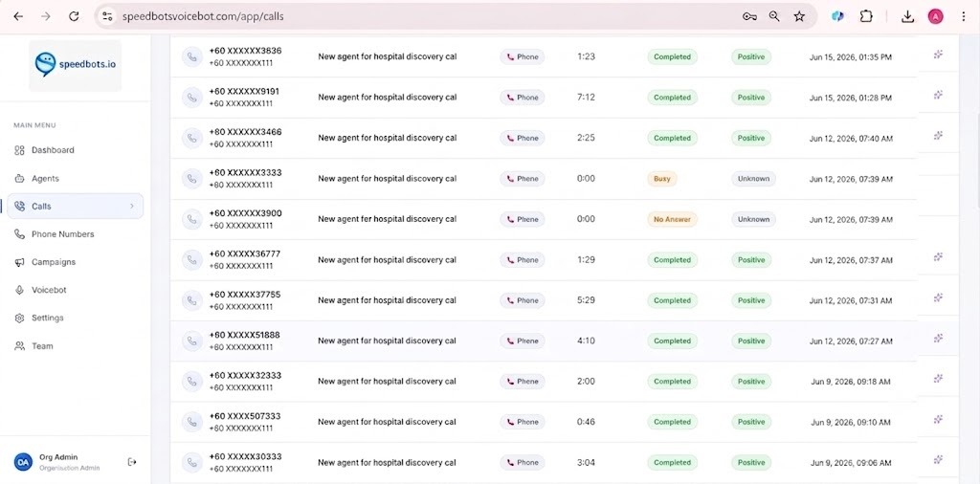Click call icon for XXXXXX3466 row
980x484 pixels.
coord(191,138)
